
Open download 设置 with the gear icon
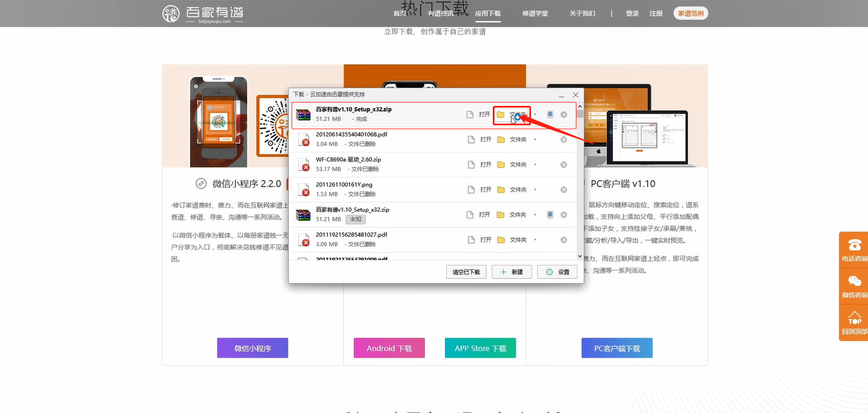[x=557, y=272]
